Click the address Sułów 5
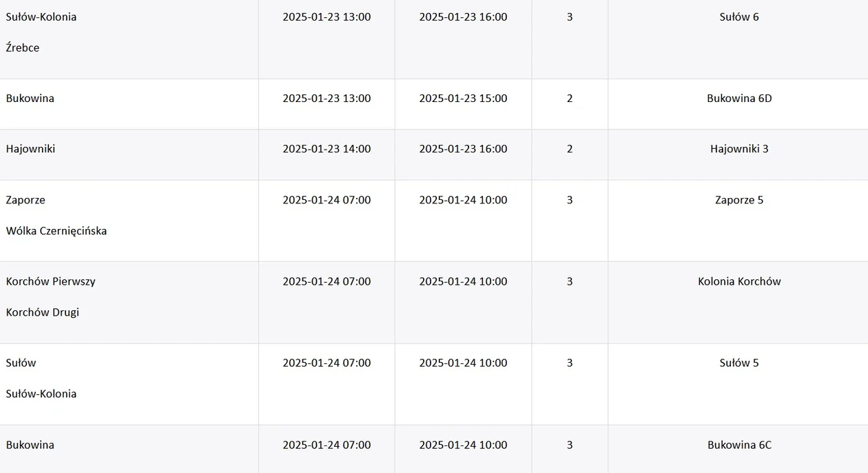 tap(739, 363)
